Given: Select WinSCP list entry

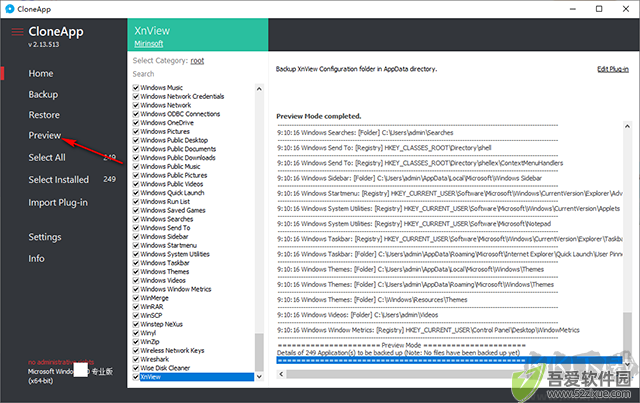Looking at the screenshot, I should (151, 315).
